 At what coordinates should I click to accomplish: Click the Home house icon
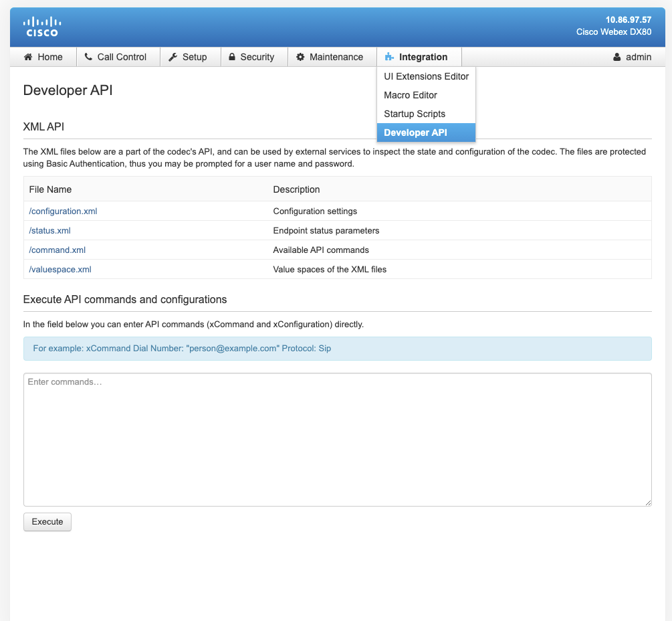pyautogui.click(x=28, y=58)
